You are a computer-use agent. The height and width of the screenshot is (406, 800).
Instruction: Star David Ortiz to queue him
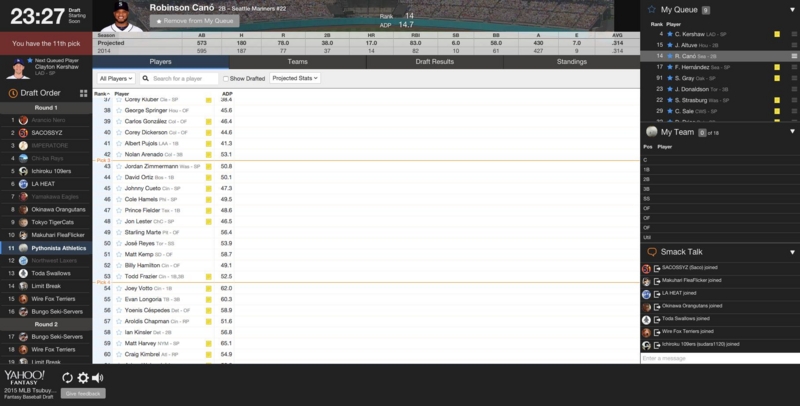pyautogui.click(x=119, y=177)
